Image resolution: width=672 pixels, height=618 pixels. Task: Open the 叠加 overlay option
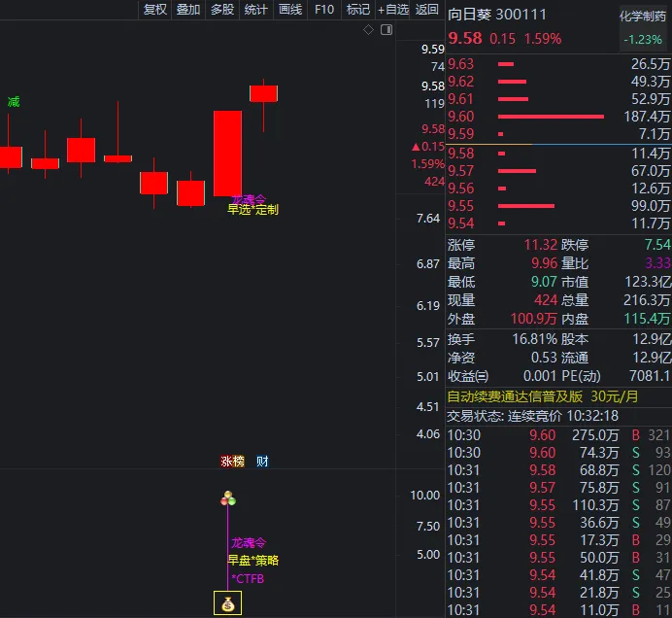point(188,10)
